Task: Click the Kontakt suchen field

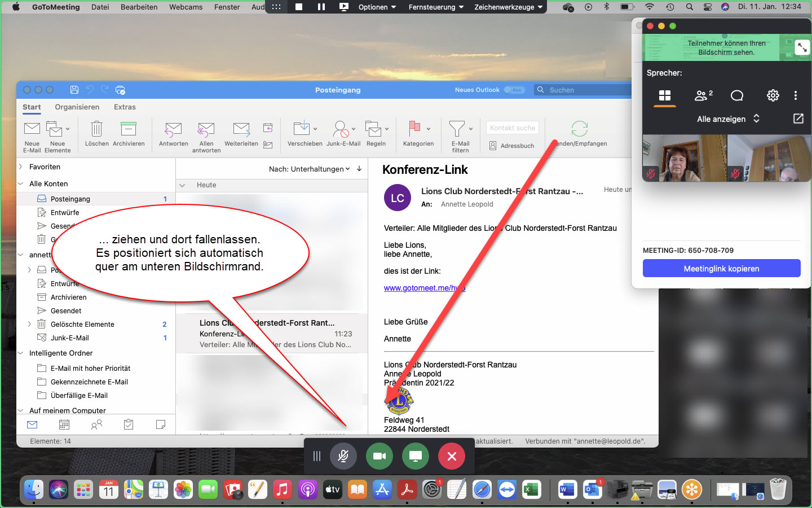Action: tap(513, 128)
